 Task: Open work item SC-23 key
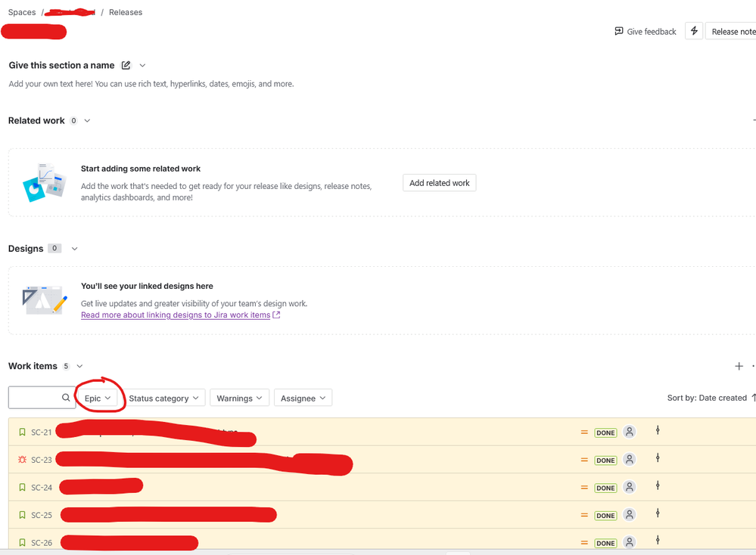42,460
